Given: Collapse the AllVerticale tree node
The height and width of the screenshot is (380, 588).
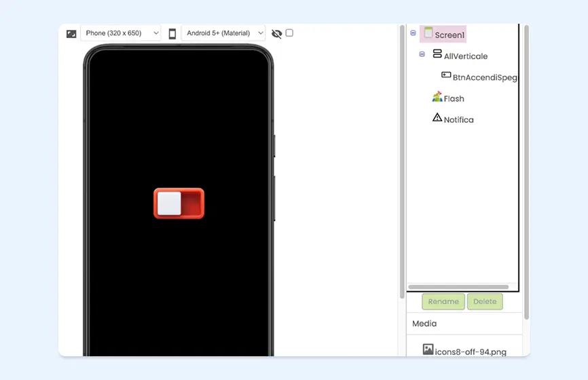Looking at the screenshot, I should point(422,54).
